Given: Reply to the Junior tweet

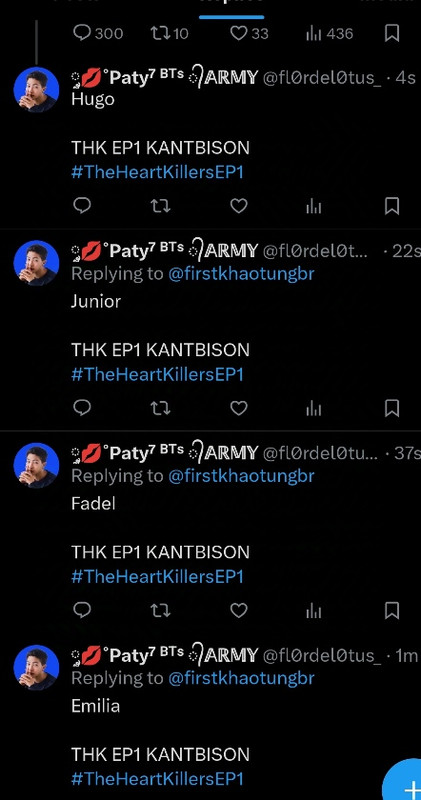Looking at the screenshot, I should (x=82, y=408).
